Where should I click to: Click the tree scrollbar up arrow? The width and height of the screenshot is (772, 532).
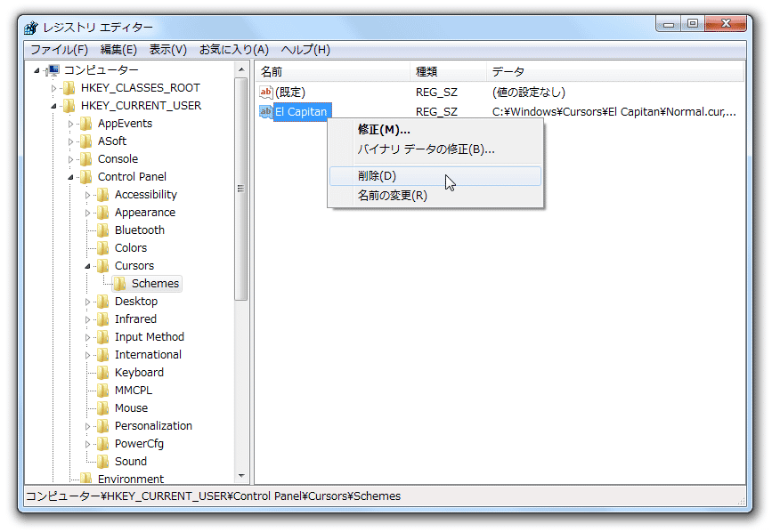[x=241, y=69]
